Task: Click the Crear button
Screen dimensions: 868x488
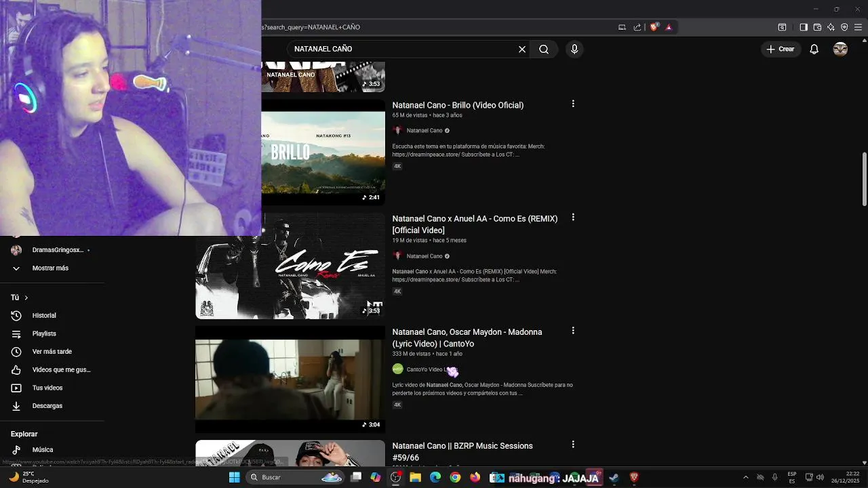Action: [781, 49]
